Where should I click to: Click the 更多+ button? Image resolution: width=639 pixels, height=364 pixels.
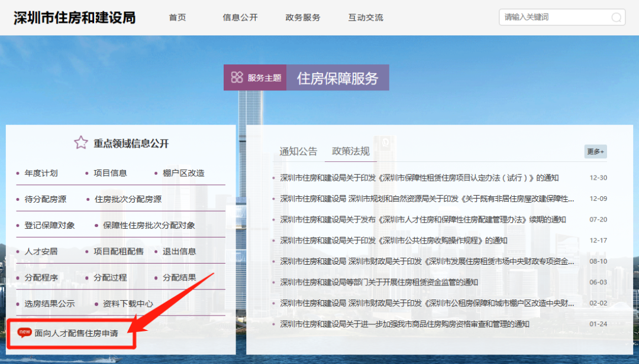[x=595, y=151]
